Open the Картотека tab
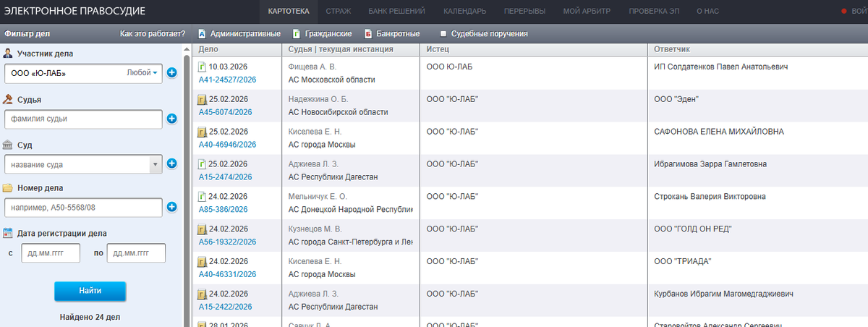Viewport: 868px width, 327px height. (289, 12)
